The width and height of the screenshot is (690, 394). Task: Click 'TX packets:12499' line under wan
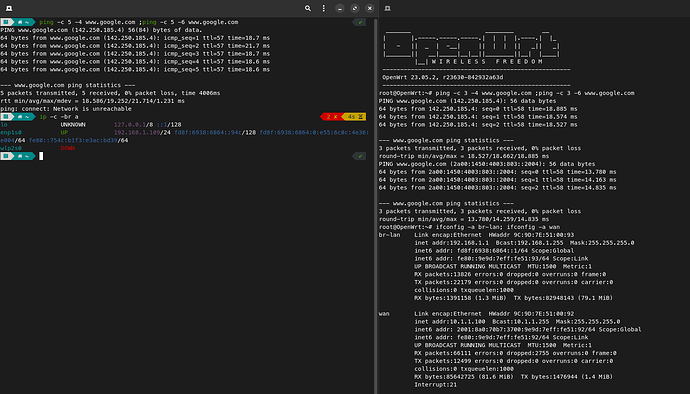tap(514, 361)
